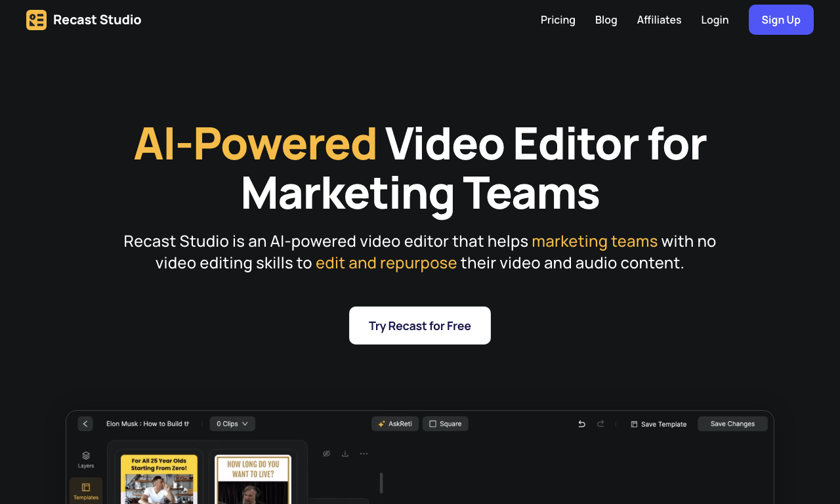Click the download icon in the editor

click(x=345, y=453)
